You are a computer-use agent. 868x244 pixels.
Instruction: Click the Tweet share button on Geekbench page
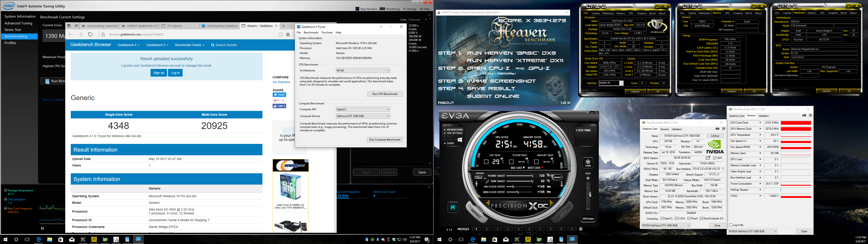click(279, 95)
